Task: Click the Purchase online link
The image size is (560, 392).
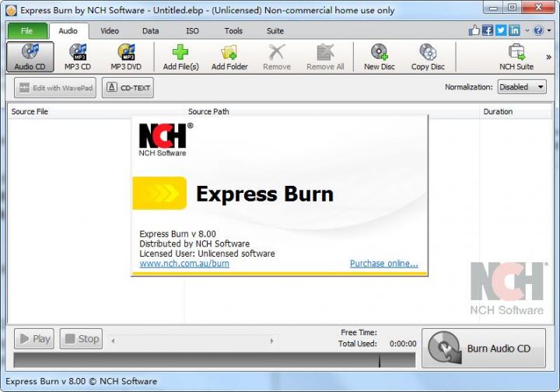Action: pyautogui.click(x=383, y=264)
